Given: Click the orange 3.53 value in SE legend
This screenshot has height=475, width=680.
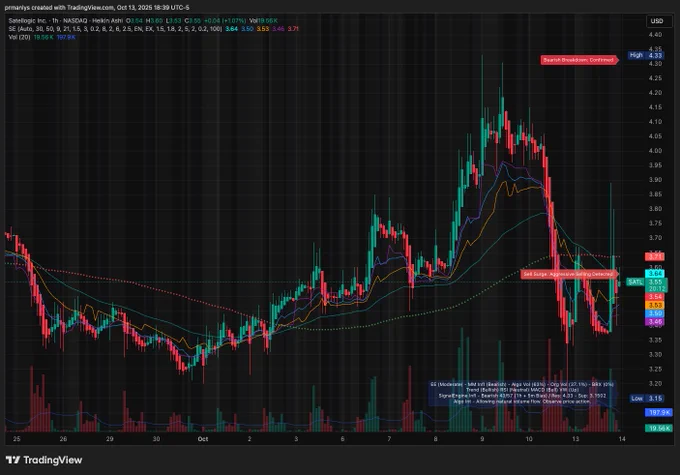Looking at the screenshot, I should [262, 29].
